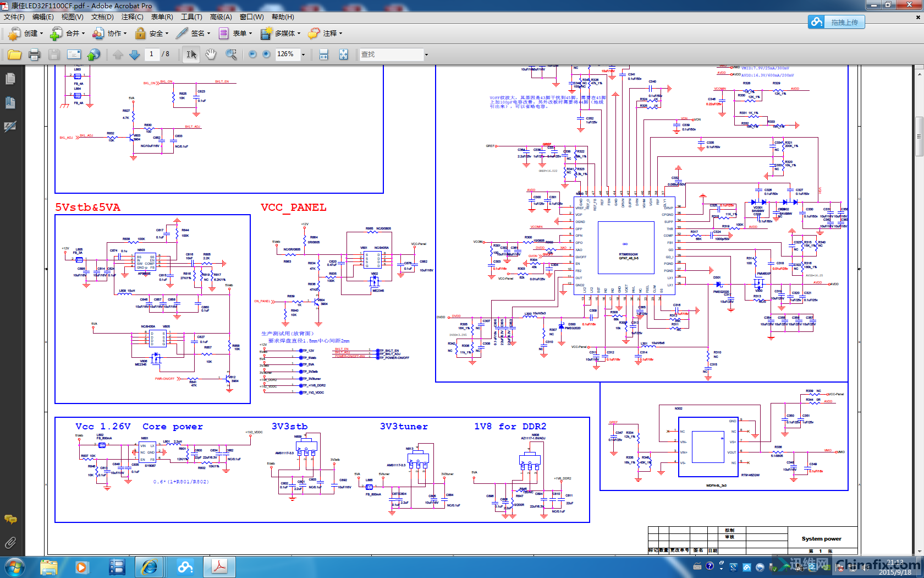
Task: Open the Comments panel icon in sidebar
Action: [10, 519]
